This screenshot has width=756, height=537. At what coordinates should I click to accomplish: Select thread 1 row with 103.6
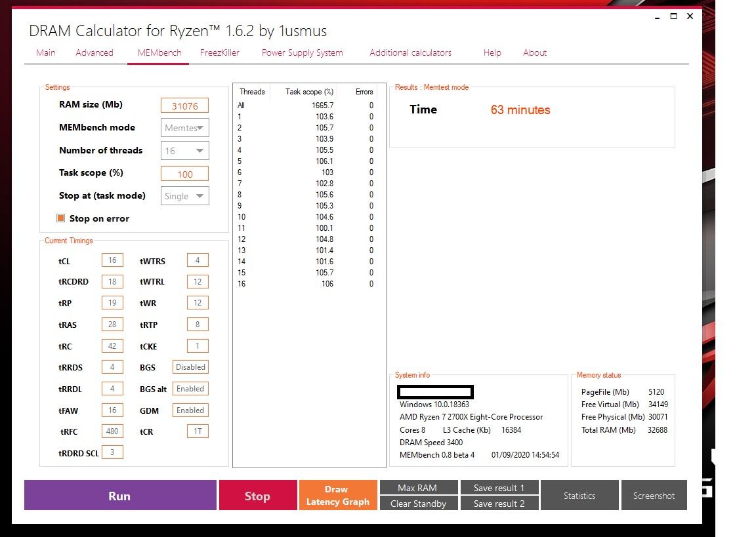coord(306,117)
